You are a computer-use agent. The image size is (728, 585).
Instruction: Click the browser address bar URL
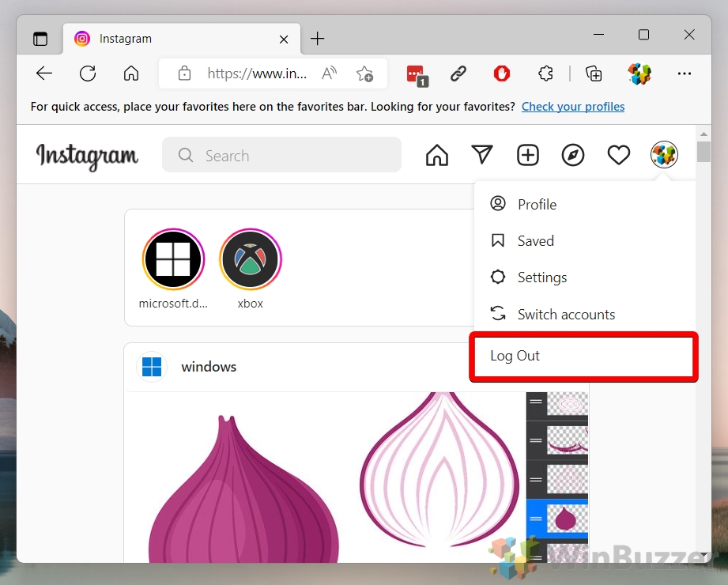pyautogui.click(x=257, y=74)
